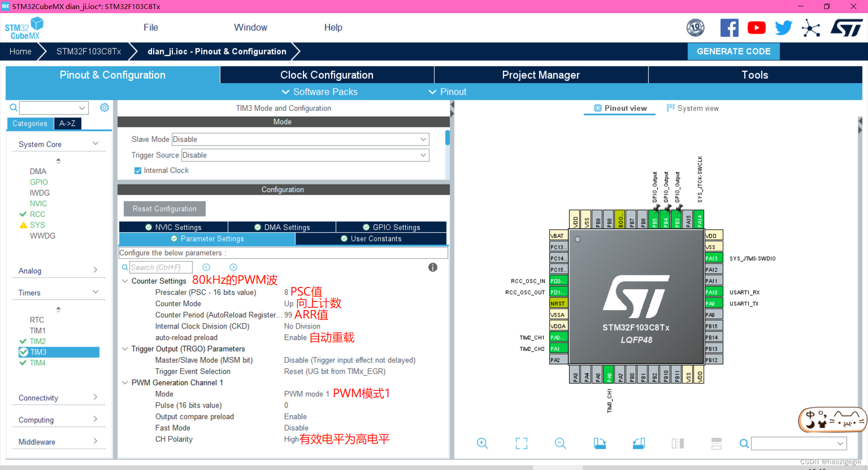Image resolution: width=868 pixels, height=470 pixels.
Task: Click the parameter Search (Ctrl+F) field
Action: click(161, 268)
